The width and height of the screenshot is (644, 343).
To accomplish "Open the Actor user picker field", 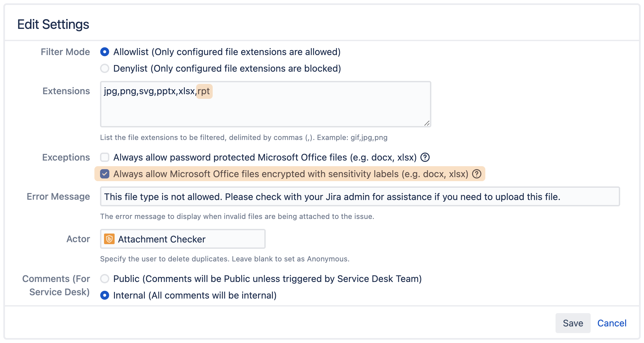I will click(183, 239).
